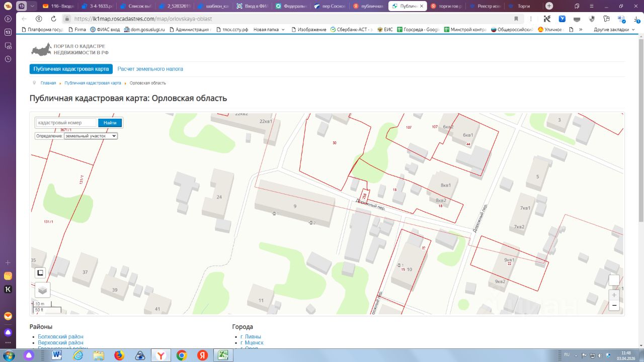Open the Сбербанк-АСТ bookmark
The image size is (644, 362).
coord(351,30)
